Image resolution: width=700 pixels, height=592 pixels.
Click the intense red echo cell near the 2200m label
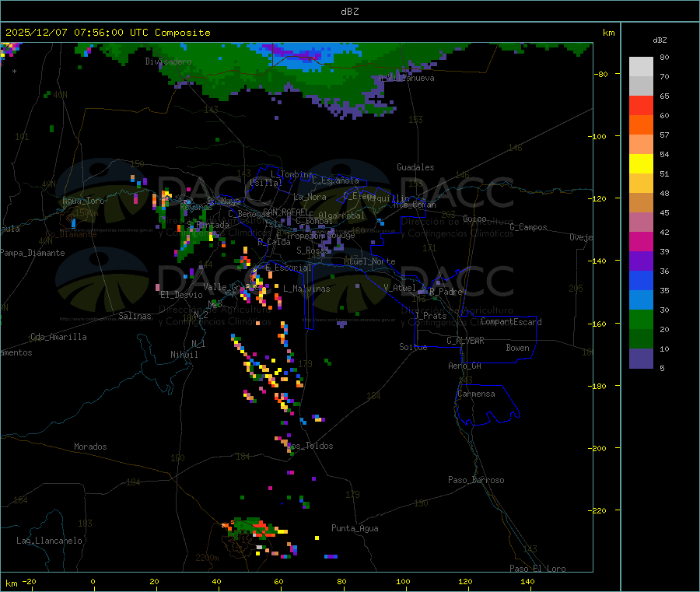click(x=263, y=530)
